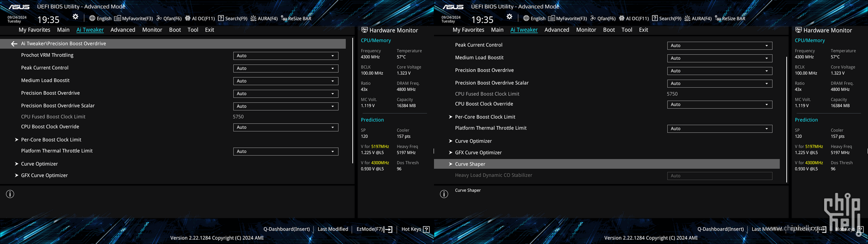This screenshot has width=868, height=244.
Task: Expand GFX Curve Optimizer in left BIOS screen
Action: 42,175
